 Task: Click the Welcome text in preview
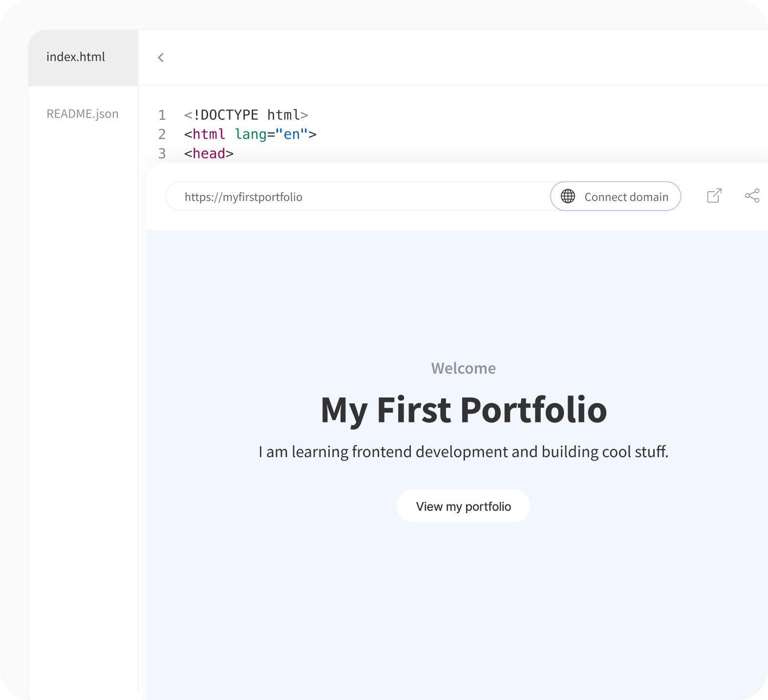click(x=463, y=368)
